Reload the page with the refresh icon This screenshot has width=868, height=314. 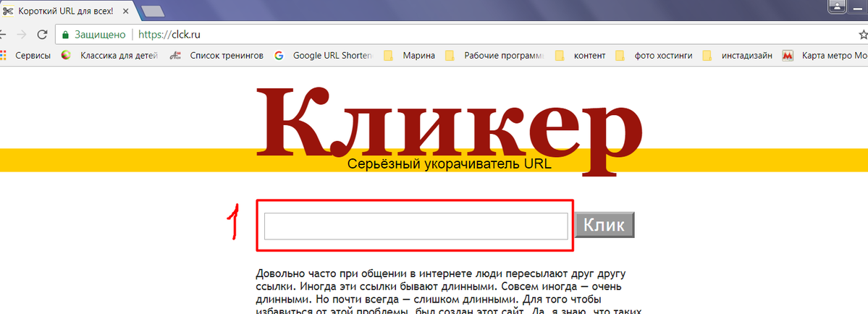[41, 35]
